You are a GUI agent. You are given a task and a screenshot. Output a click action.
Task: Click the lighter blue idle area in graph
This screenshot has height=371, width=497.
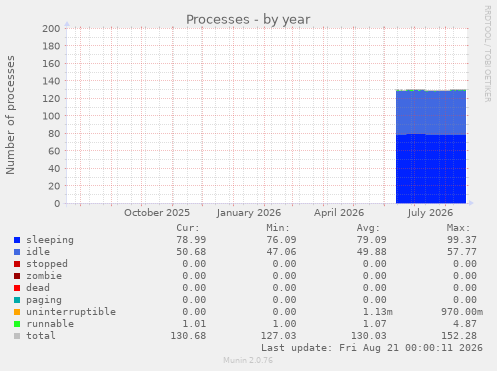[431, 113]
